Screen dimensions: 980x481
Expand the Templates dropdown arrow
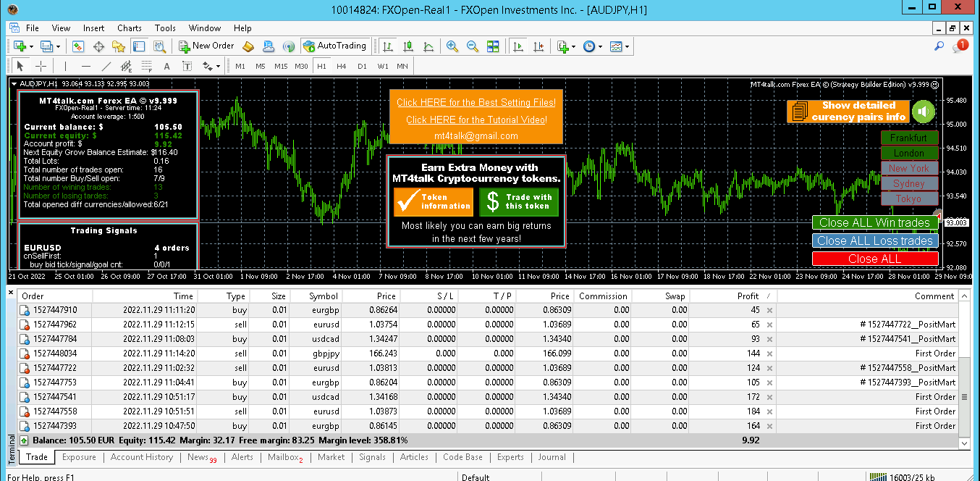[x=628, y=46]
